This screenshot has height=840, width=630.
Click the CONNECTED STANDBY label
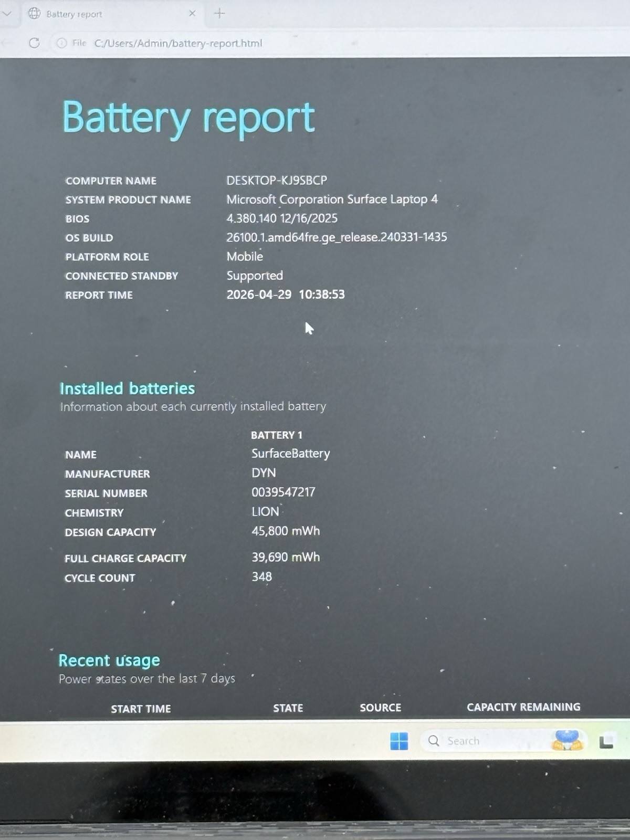tap(122, 276)
